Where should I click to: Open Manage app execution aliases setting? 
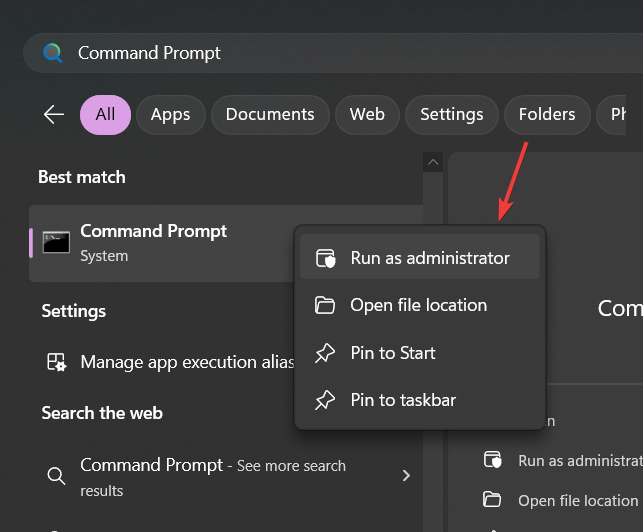(186, 362)
